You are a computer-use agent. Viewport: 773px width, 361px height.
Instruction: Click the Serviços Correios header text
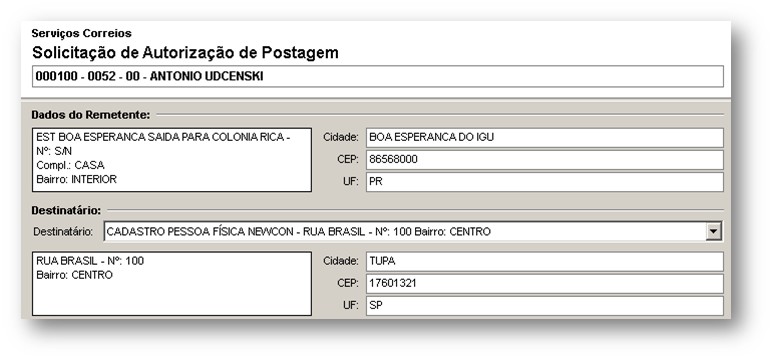click(81, 34)
